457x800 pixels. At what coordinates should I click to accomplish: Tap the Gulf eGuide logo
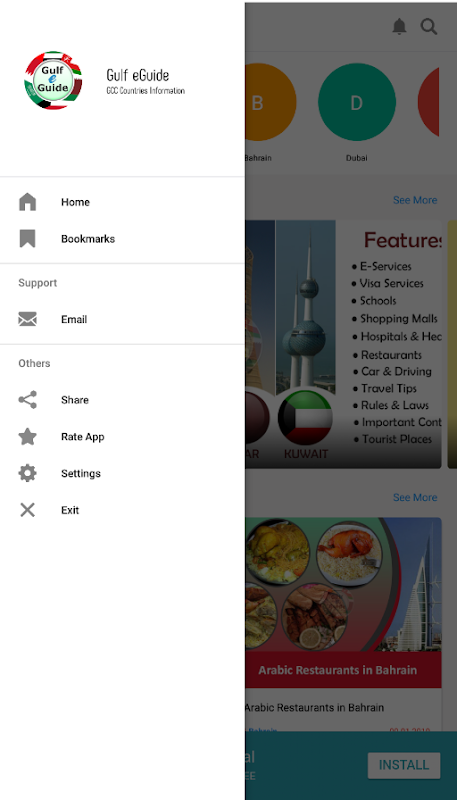(x=53, y=81)
